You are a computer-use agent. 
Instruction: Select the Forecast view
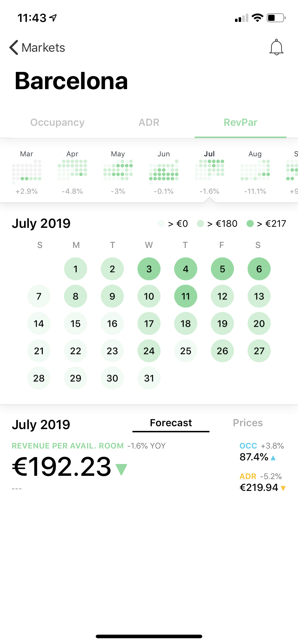point(171,423)
